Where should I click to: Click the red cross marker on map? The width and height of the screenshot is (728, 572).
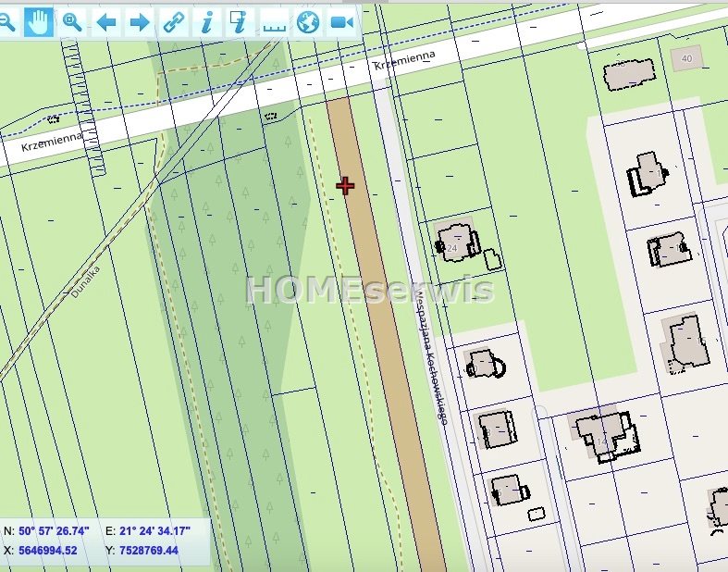345,186
